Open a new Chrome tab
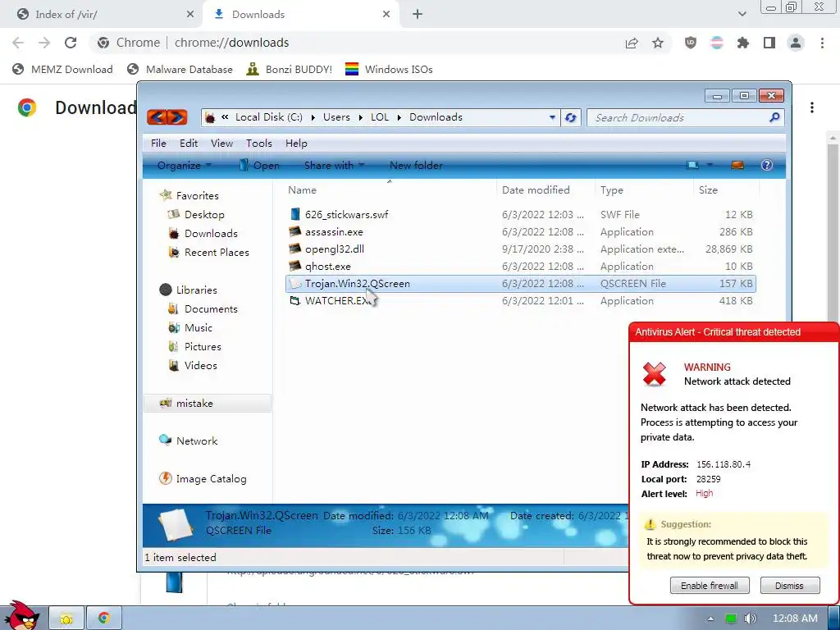Viewport: 840px width, 630px height. (418, 15)
